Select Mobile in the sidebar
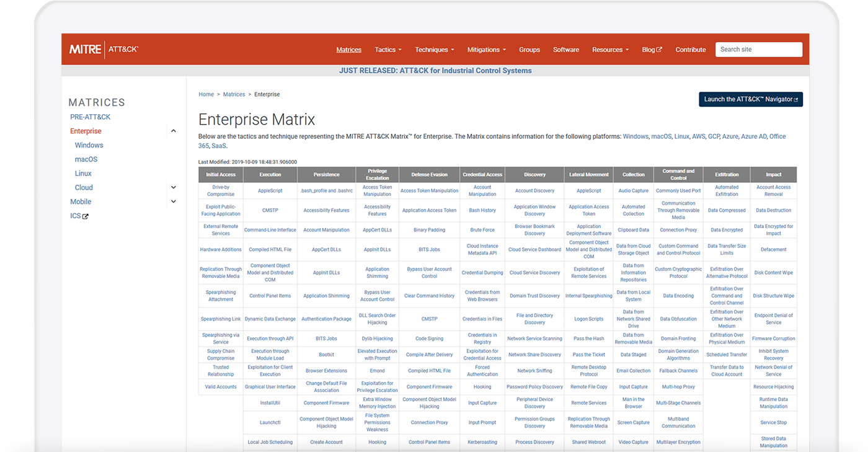The width and height of the screenshot is (868, 452). [x=81, y=202]
